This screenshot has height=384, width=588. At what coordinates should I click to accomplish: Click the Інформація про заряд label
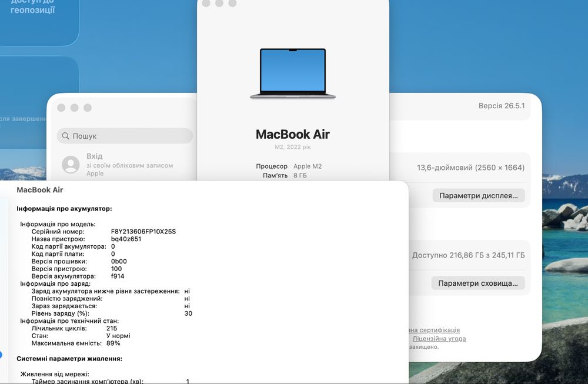coord(55,283)
